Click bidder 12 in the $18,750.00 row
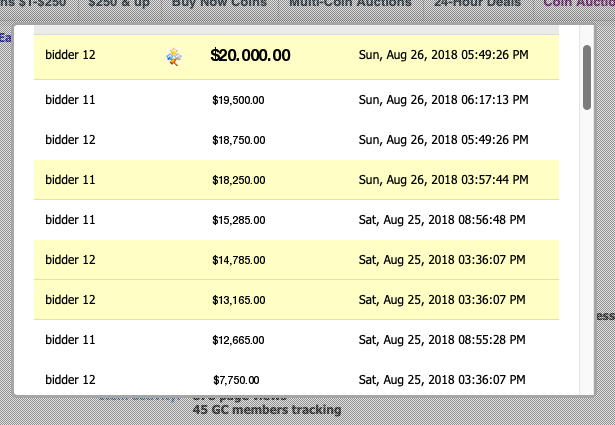This screenshot has height=425, width=615. click(70, 140)
